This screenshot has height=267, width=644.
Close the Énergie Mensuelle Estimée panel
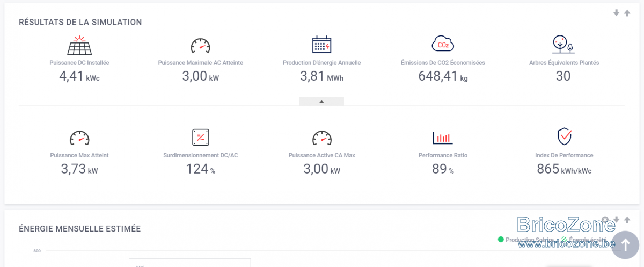click(605, 220)
